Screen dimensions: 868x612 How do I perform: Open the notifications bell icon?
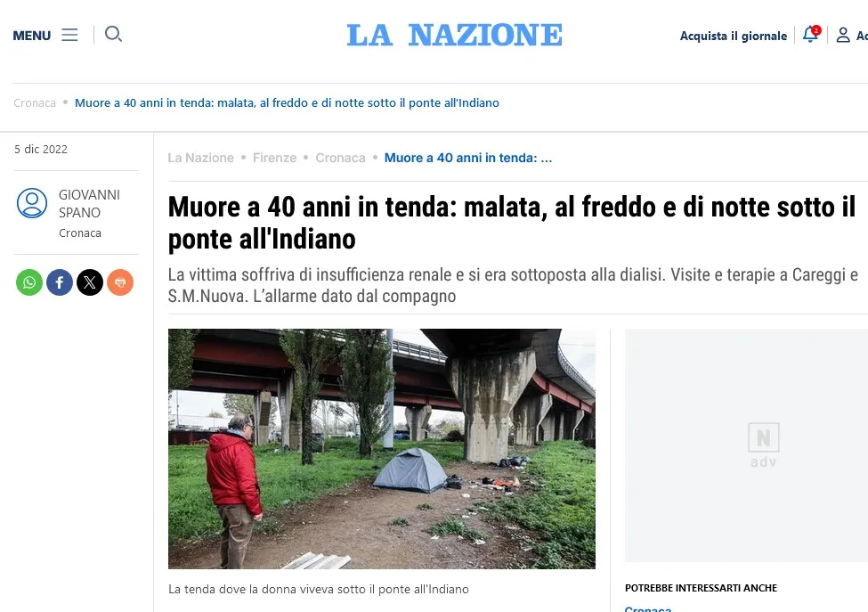pyautogui.click(x=811, y=35)
